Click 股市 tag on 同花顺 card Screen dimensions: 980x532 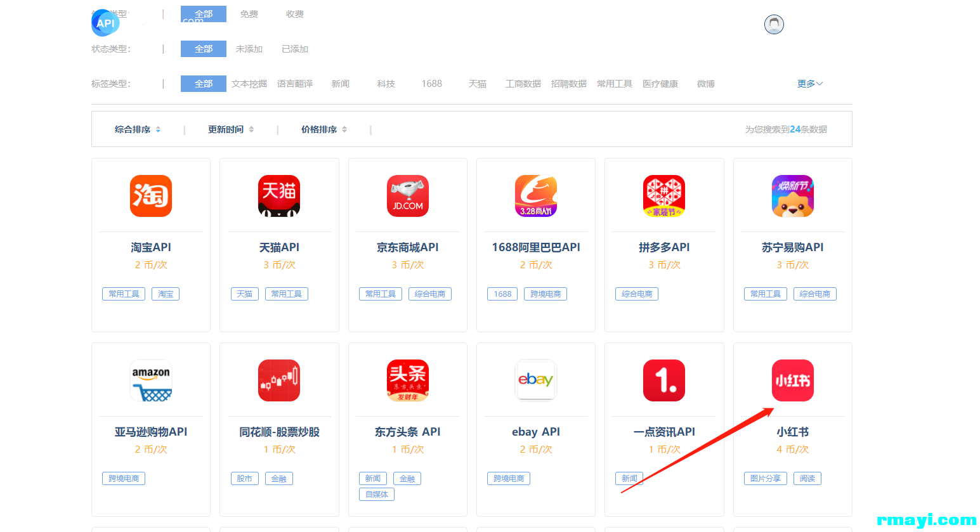pos(245,479)
